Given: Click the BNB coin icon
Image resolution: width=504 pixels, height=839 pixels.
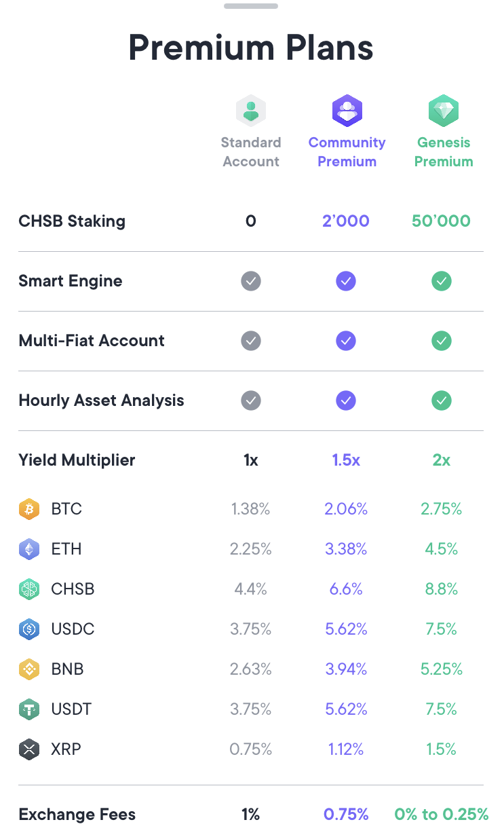Looking at the screenshot, I should (29, 669).
